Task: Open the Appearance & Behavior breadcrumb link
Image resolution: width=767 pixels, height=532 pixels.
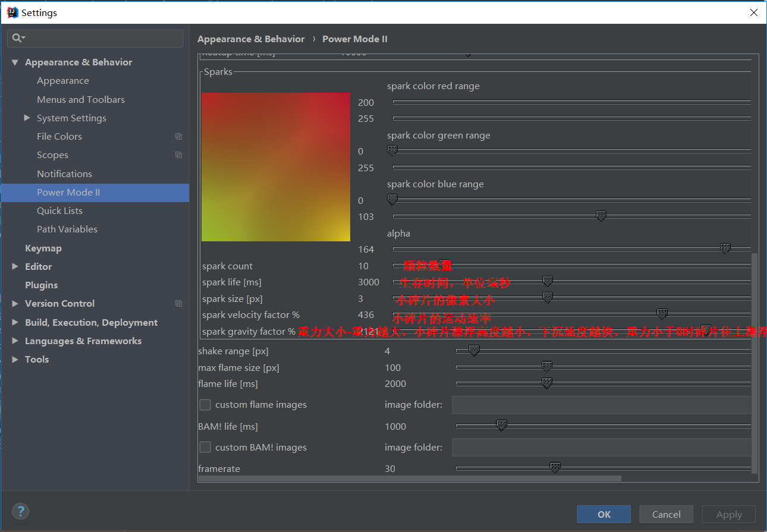Action: coord(251,39)
